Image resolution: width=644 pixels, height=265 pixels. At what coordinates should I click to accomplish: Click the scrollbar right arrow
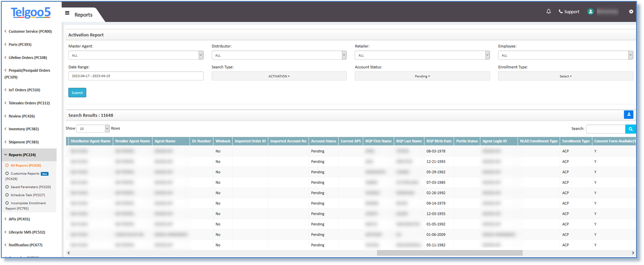point(633,253)
